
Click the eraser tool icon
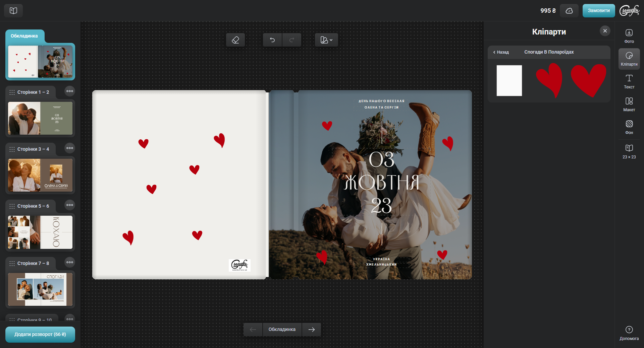click(x=235, y=40)
